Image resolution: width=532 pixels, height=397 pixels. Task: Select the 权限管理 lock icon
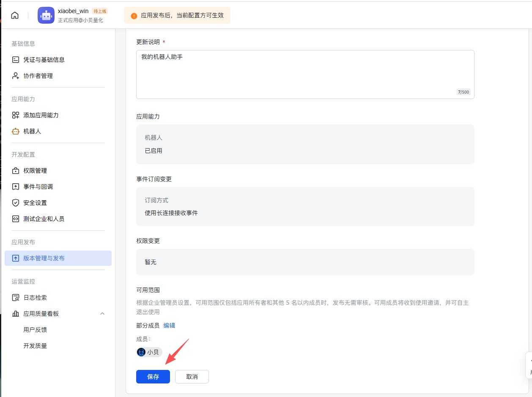(15, 171)
